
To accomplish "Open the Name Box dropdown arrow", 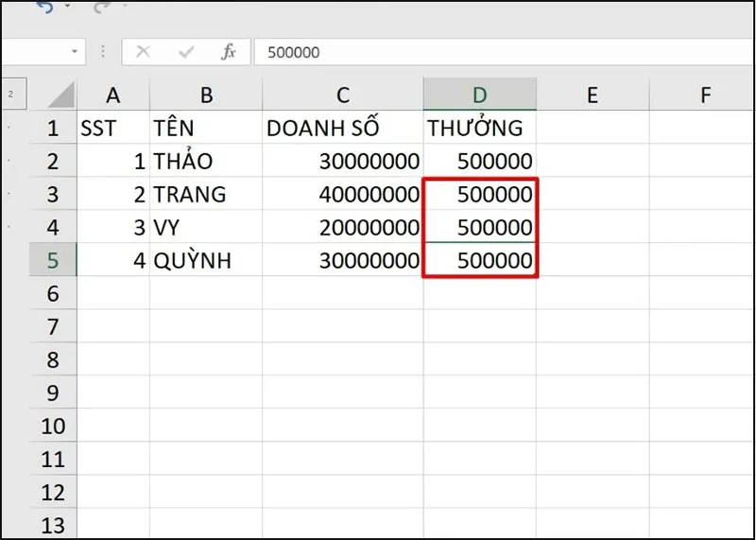I will pos(75,51).
